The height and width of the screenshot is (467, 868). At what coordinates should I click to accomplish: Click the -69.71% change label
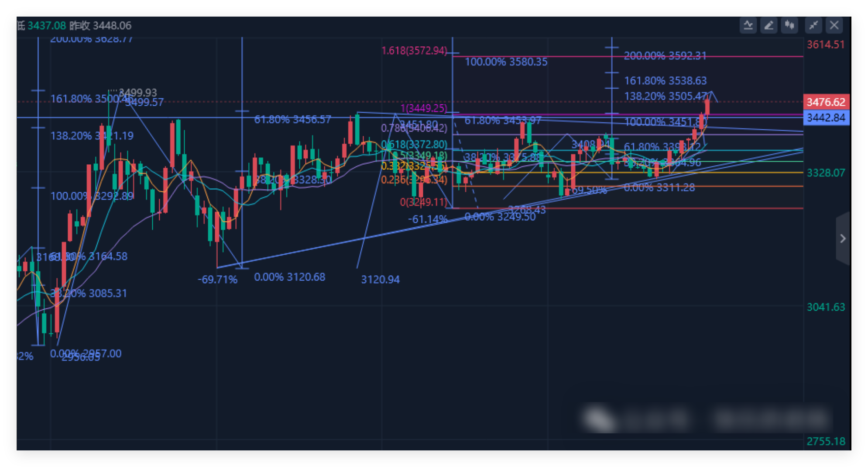(217, 280)
